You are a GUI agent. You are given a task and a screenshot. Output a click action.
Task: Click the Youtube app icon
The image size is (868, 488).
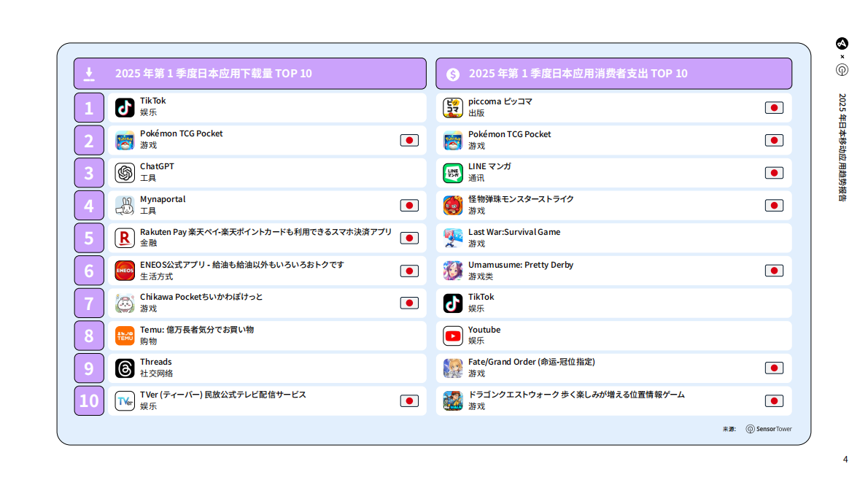[x=453, y=336]
